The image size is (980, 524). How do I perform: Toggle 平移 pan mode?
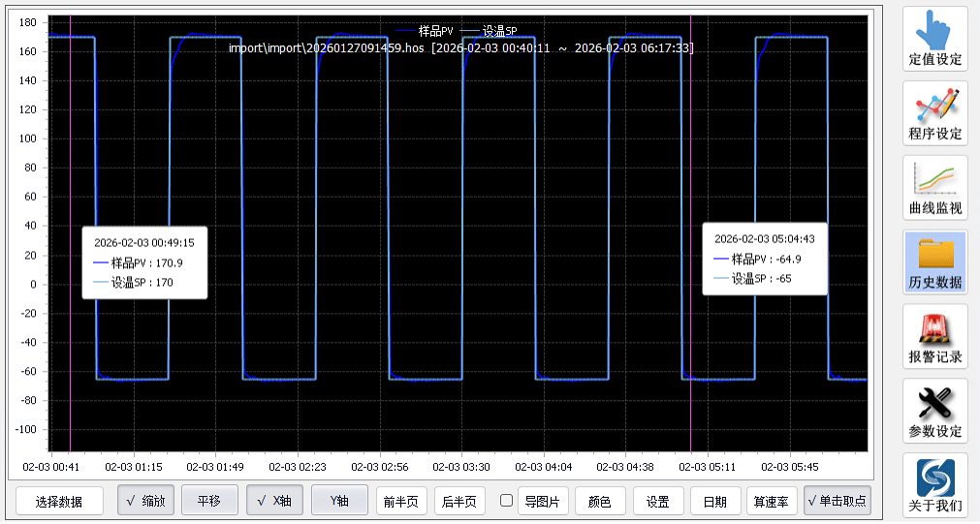coord(209,501)
